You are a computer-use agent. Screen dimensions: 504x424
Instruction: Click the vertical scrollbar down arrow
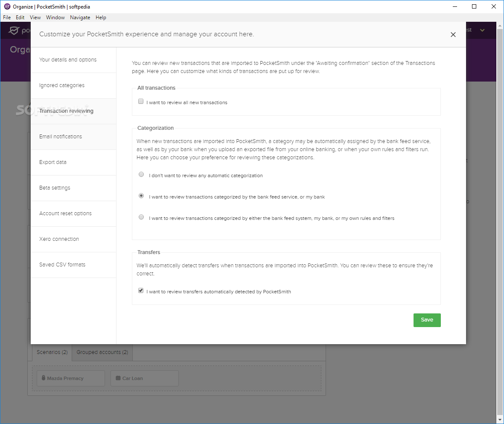[x=500, y=420]
